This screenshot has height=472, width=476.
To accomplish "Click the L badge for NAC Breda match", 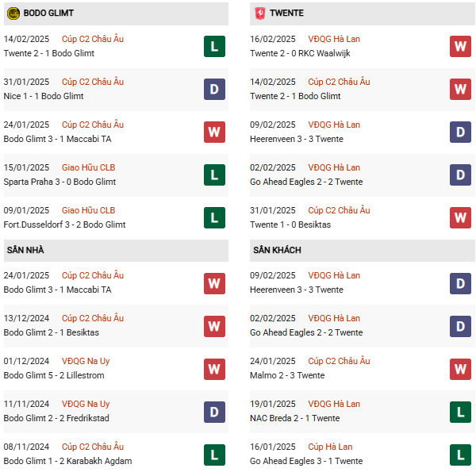I will 460,411.
